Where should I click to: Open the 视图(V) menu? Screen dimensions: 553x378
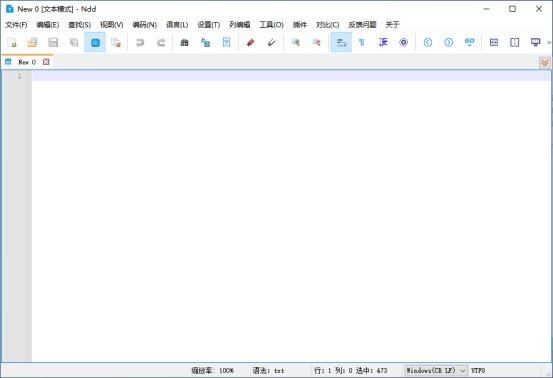111,25
